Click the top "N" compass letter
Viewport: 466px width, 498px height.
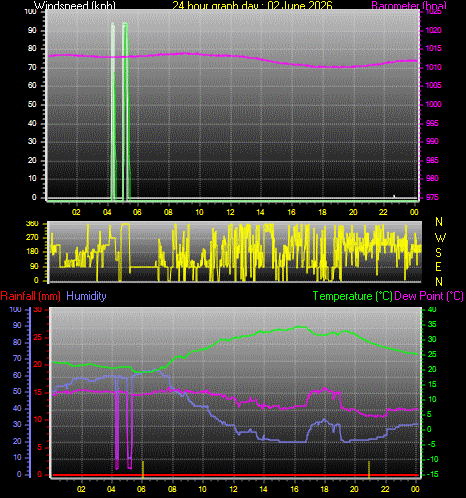coord(439,222)
